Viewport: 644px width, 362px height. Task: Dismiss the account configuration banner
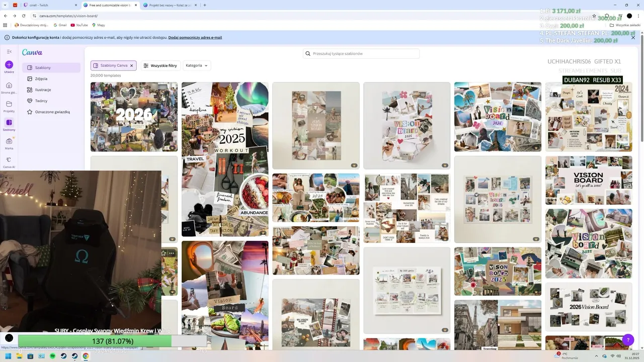tap(633, 37)
